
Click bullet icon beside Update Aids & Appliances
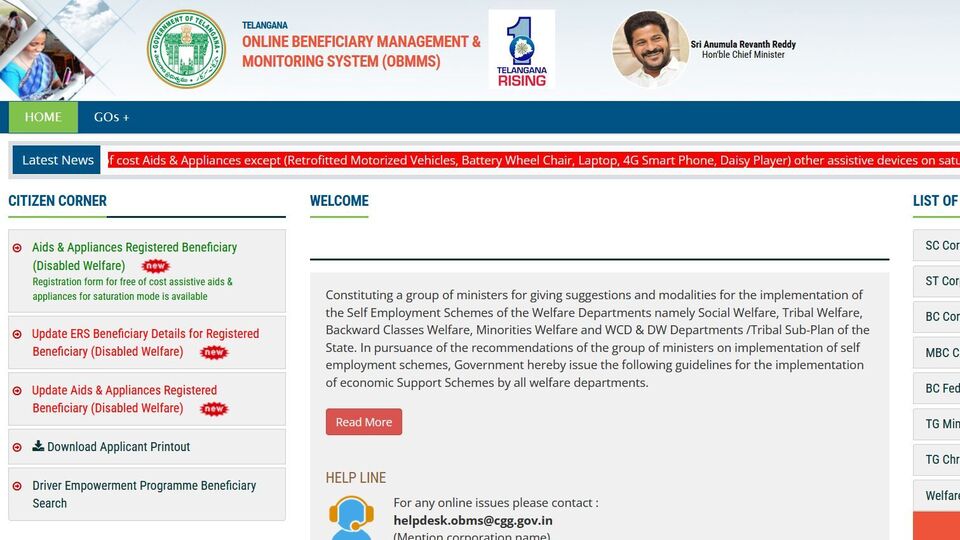(x=17, y=391)
